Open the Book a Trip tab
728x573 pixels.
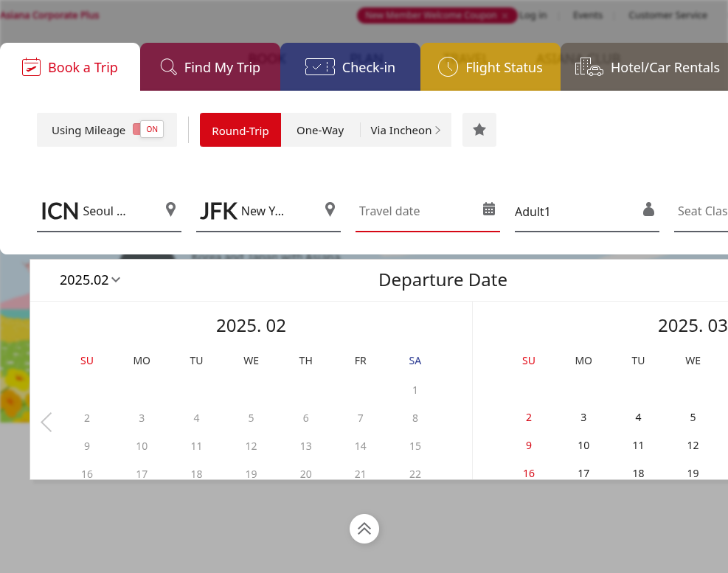[70, 67]
